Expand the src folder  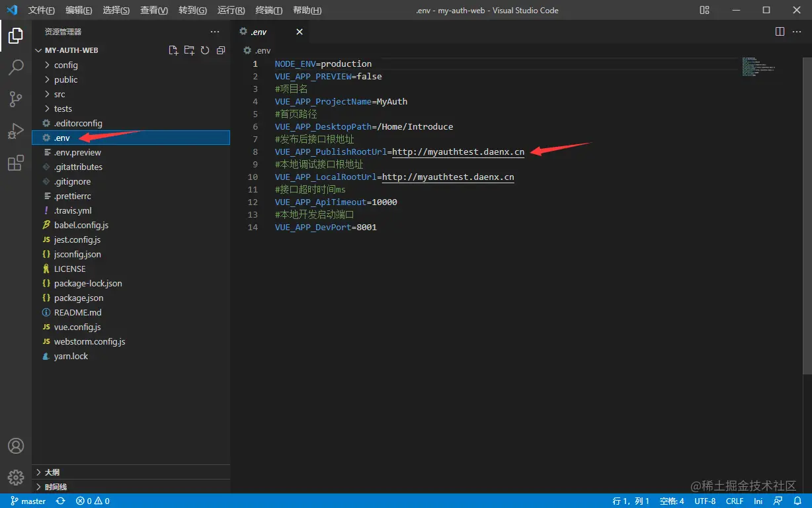click(x=131, y=94)
